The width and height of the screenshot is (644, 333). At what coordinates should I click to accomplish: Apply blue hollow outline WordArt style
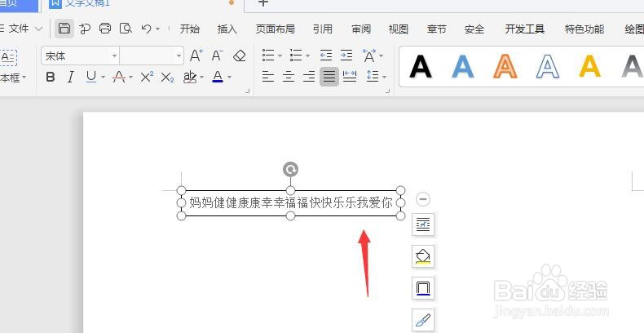(548, 67)
